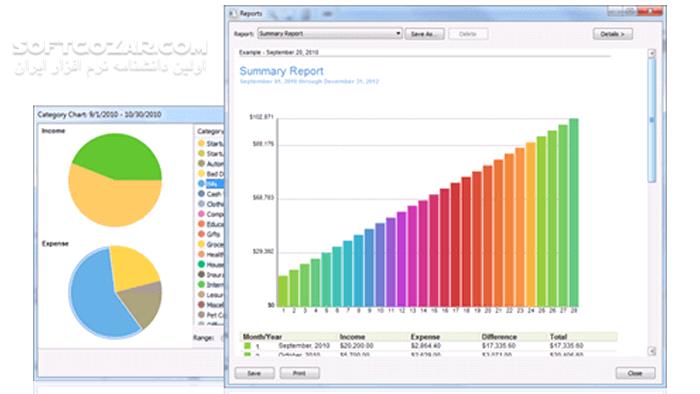Click the Range label in Category Chart window
700x394 pixels.
point(204,338)
